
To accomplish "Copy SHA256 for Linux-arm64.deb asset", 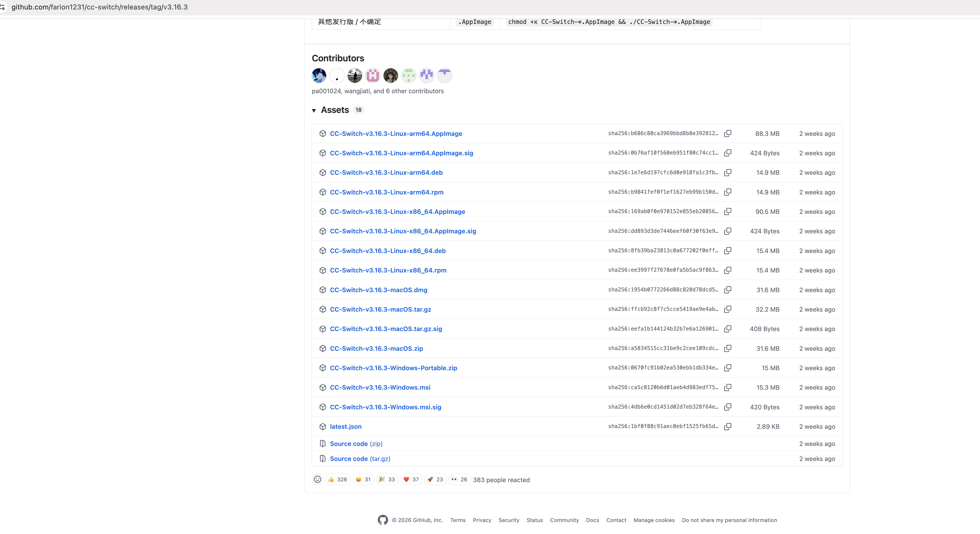I will point(727,172).
